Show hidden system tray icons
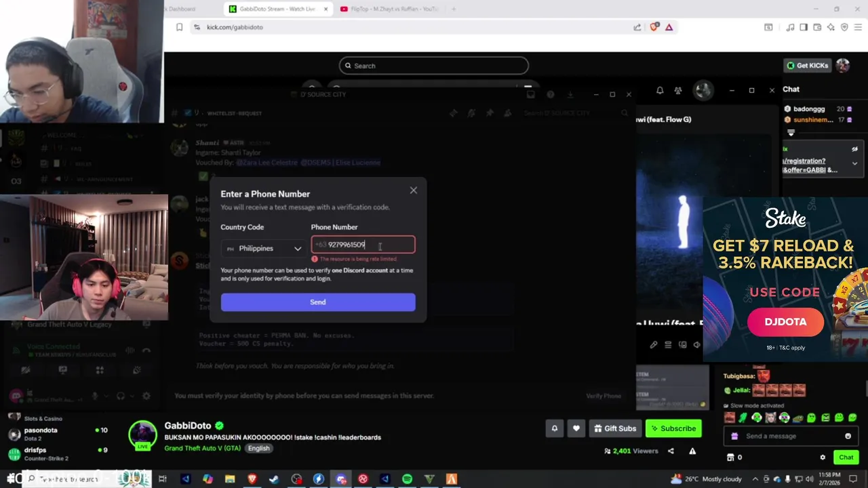The height and width of the screenshot is (488, 868). pyautogui.click(x=755, y=479)
